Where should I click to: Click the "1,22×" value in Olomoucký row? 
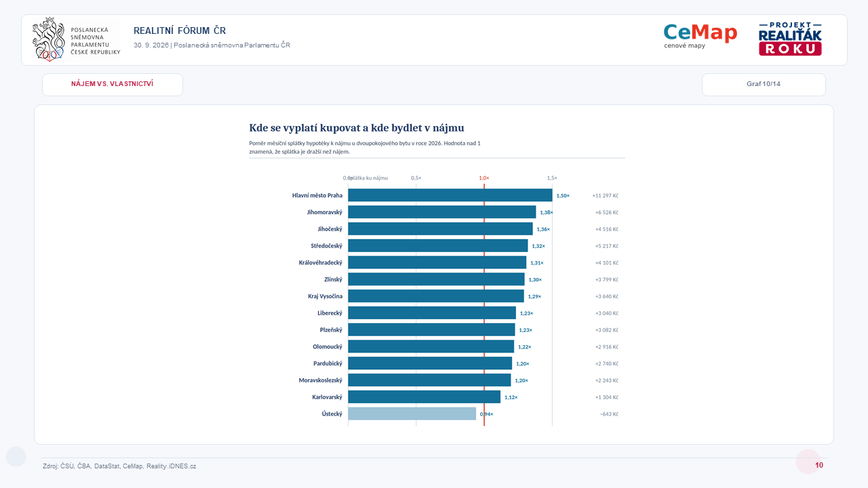(525, 347)
